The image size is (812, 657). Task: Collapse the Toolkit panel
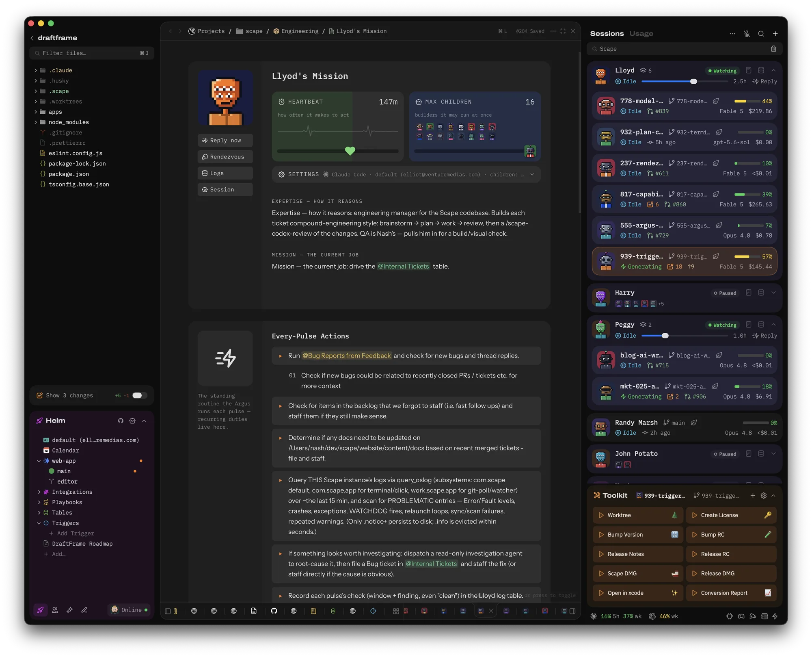[x=773, y=496]
